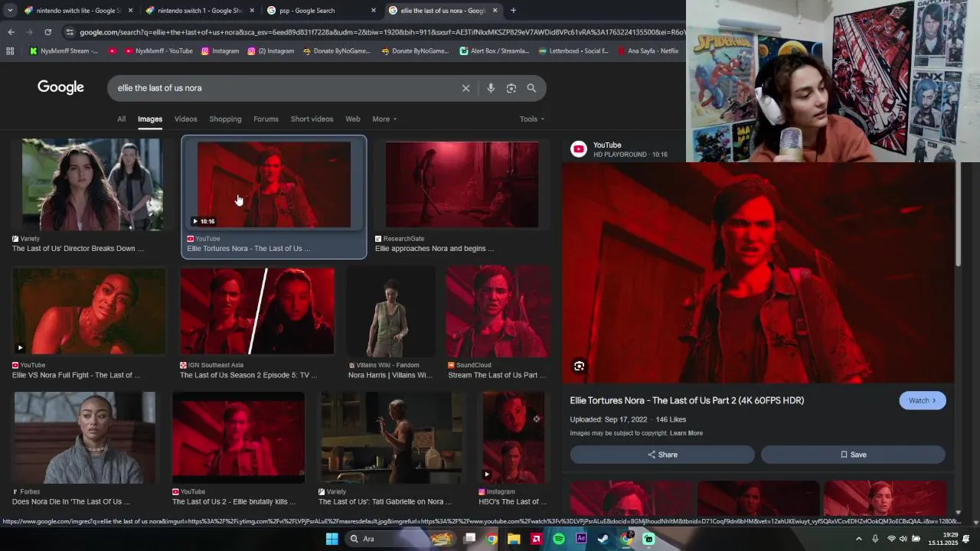Open the apps grid icon in the bookmarks bar
The width and height of the screenshot is (980, 551).
click(x=10, y=51)
